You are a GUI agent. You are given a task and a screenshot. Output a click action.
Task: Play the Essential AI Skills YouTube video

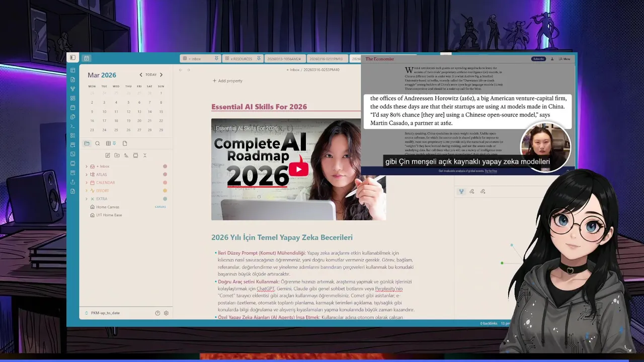298,169
